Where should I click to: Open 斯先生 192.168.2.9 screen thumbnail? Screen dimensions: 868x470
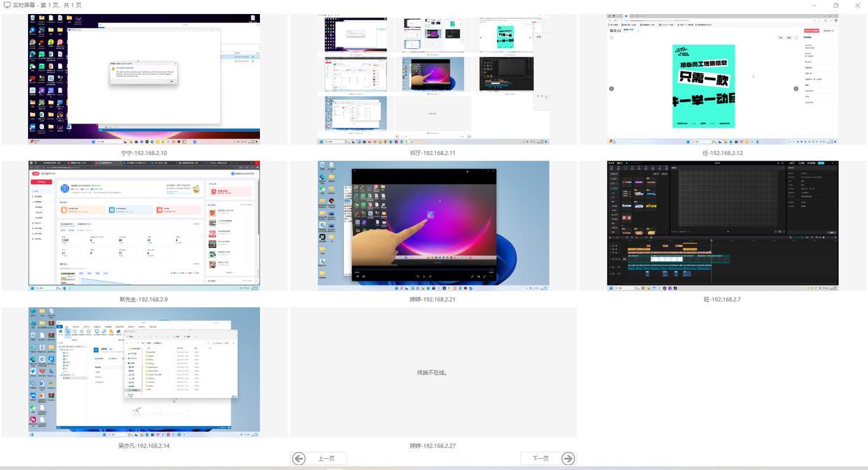click(x=144, y=226)
